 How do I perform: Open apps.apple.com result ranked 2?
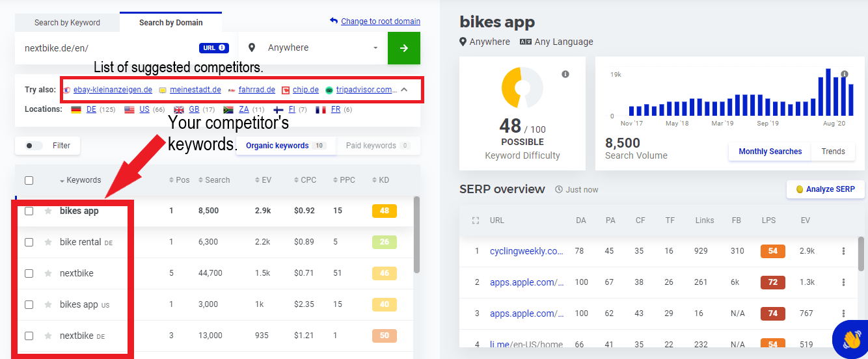pyautogui.click(x=526, y=282)
